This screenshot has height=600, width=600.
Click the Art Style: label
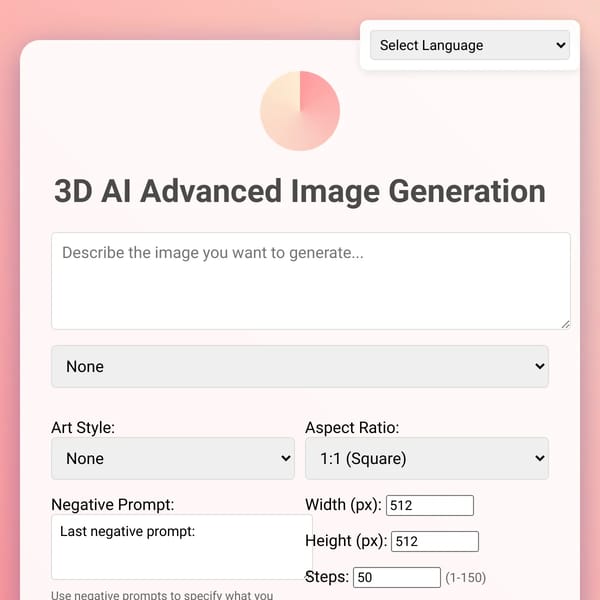(x=83, y=427)
